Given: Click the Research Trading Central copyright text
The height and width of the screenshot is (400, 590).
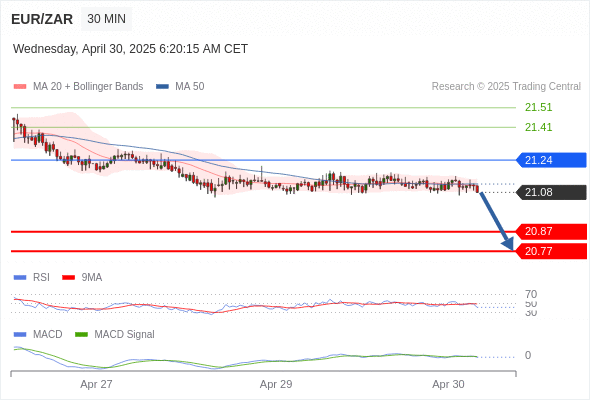Looking at the screenshot, I should pos(506,87).
